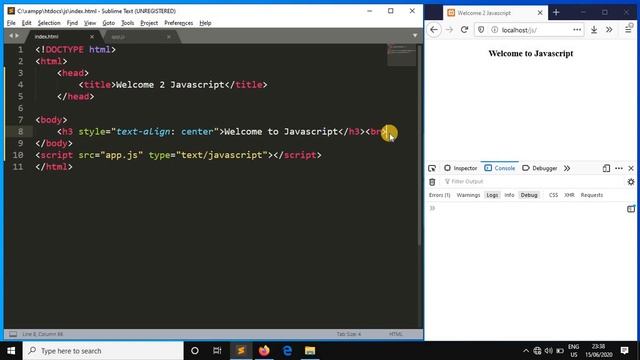The width and height of the screenshot is (640, 360).
Task: Close the app.js editor tab
Action: (169, 37)
